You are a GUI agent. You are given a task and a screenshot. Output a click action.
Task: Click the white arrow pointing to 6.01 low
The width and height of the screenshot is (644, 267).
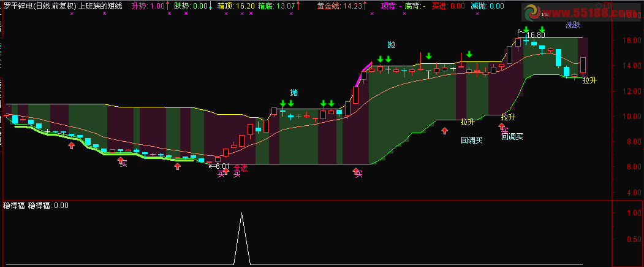click(213, 166)
